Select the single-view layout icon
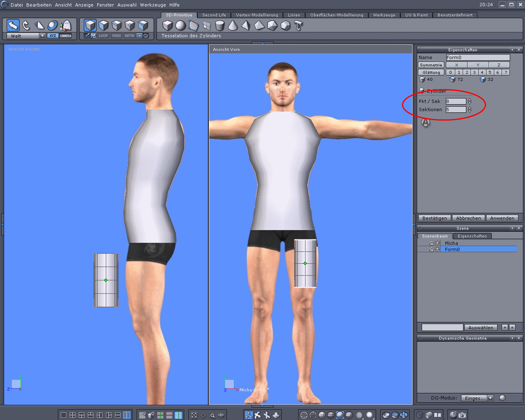 pyautogui.click(x=64, y=415)
